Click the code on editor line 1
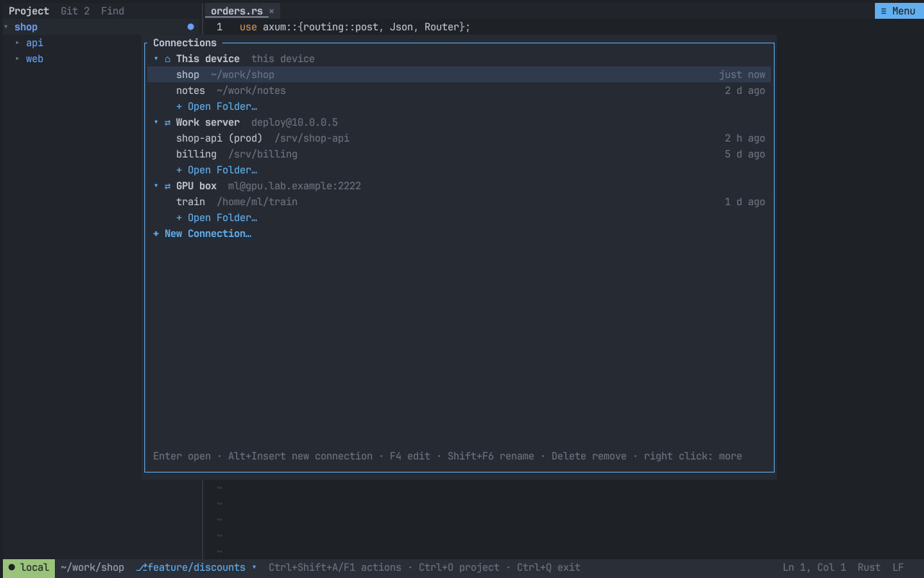Screen dimensions: 924x578 point(355,27)
